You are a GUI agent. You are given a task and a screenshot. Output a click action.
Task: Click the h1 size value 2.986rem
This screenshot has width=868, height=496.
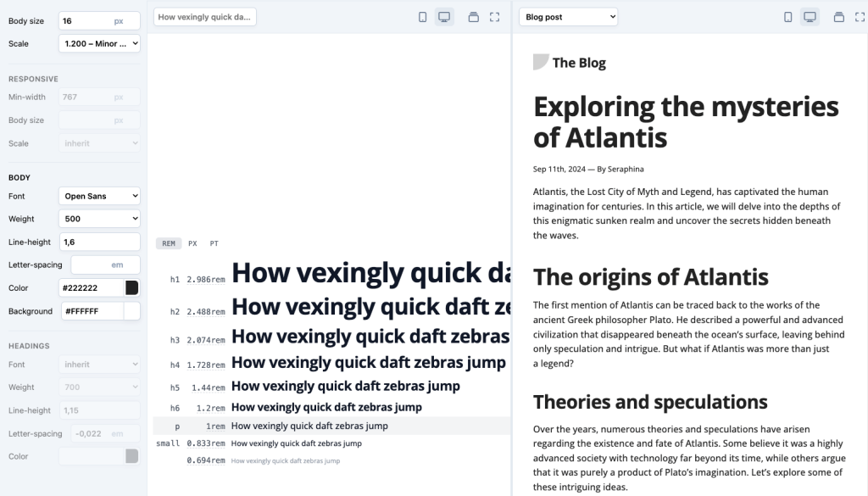tap(206, 280)
